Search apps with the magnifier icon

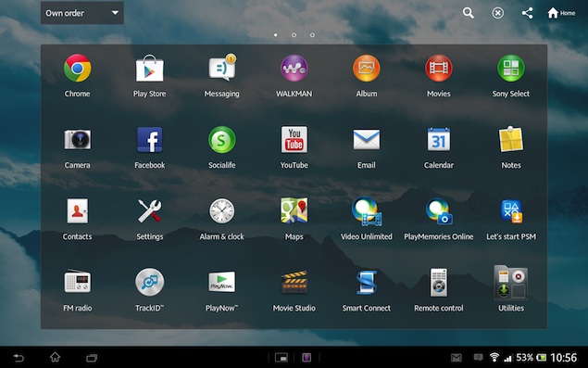pos(468,13)
